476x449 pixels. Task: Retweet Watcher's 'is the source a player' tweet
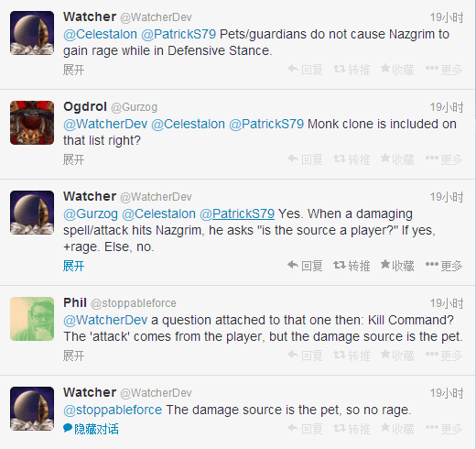352,266
